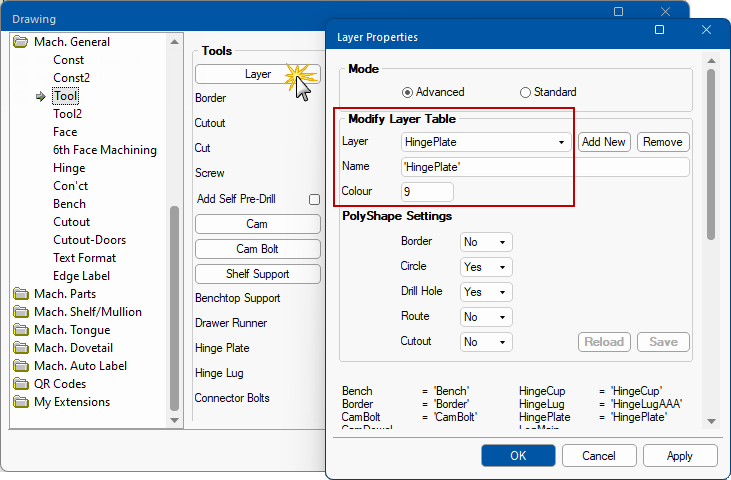Viewport: 731px width, 480px height.
Task: Open the Mach. Dovetail folder
Action: [x=74, y=348]
